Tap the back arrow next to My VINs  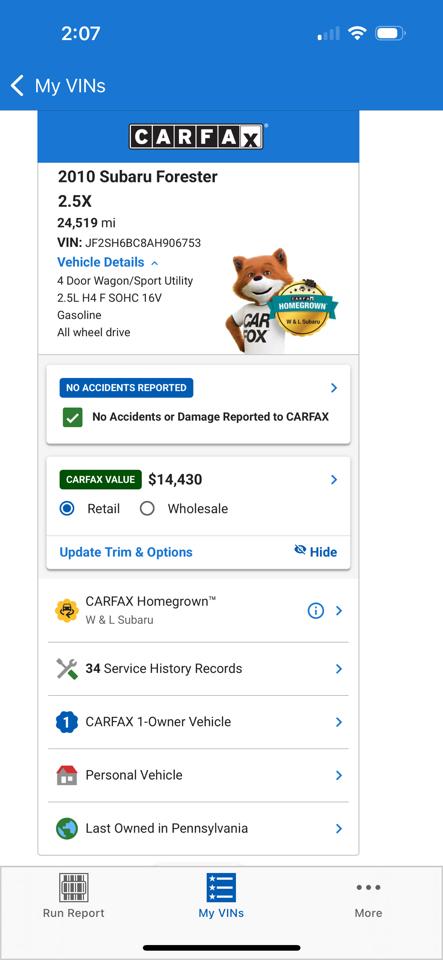point(17,86)
